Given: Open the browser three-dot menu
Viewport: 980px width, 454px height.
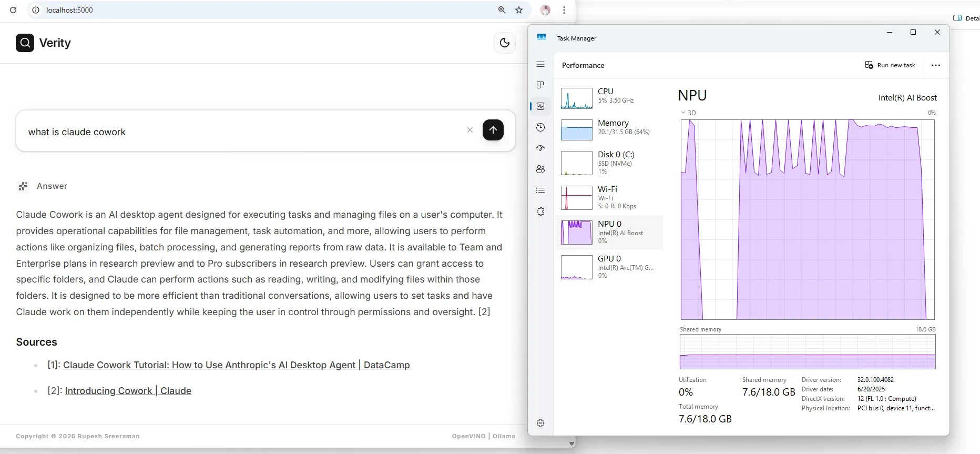Looking at the screenshot, I should coord(564,10).
